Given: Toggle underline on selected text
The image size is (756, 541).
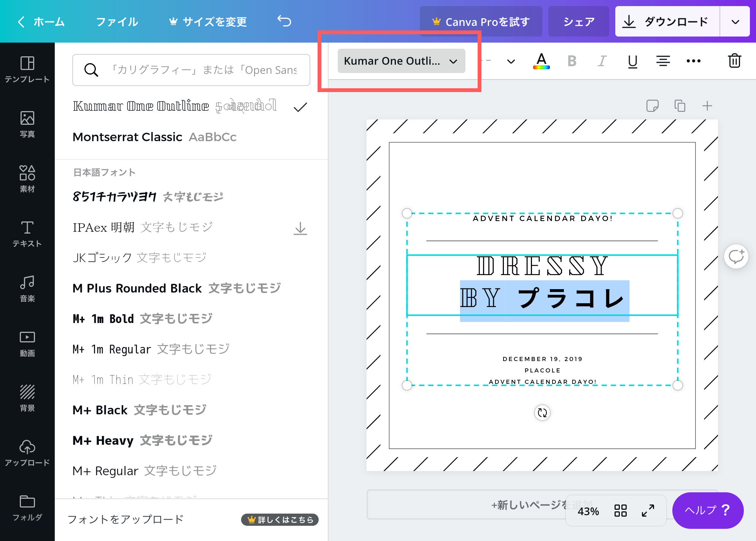Looking at the screenshot, I should [x=632, y=60].
